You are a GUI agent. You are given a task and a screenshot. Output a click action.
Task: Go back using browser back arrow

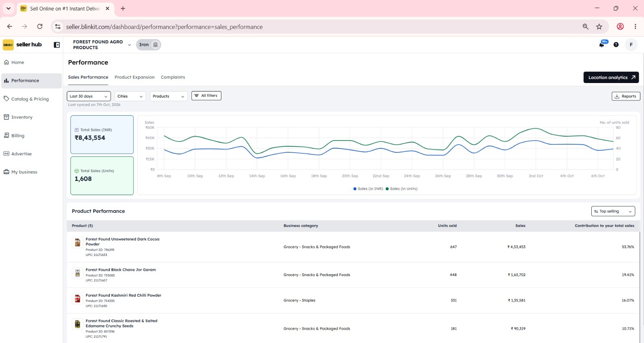coord(10,27)
